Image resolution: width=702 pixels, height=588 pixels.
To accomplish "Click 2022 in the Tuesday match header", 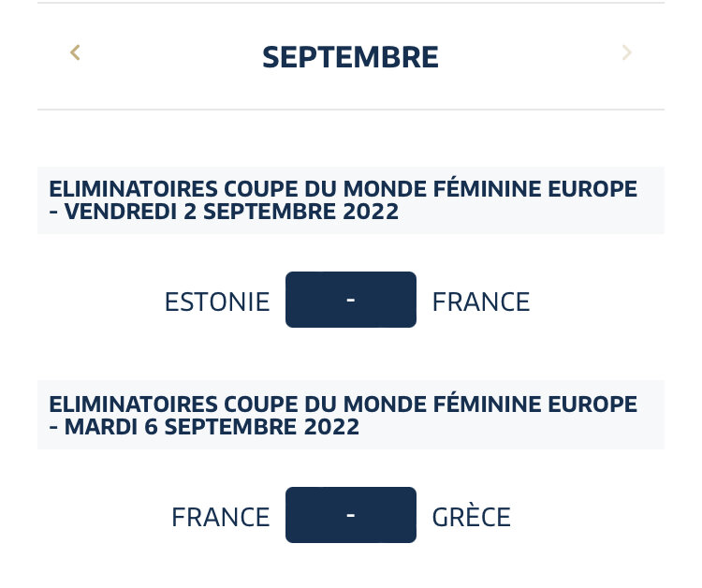I will [332, 427].
